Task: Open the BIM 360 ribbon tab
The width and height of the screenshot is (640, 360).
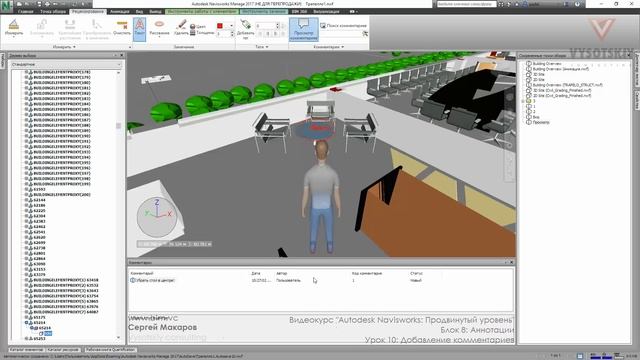Action: click(300, 12)
